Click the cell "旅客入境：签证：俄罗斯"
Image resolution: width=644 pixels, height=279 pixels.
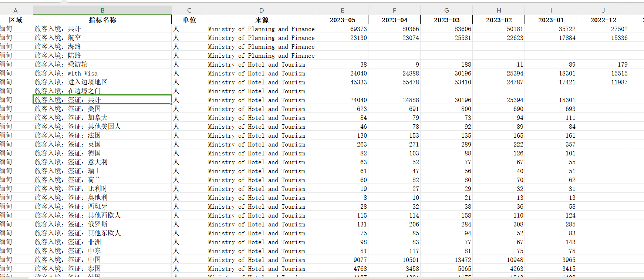point(102,224)
